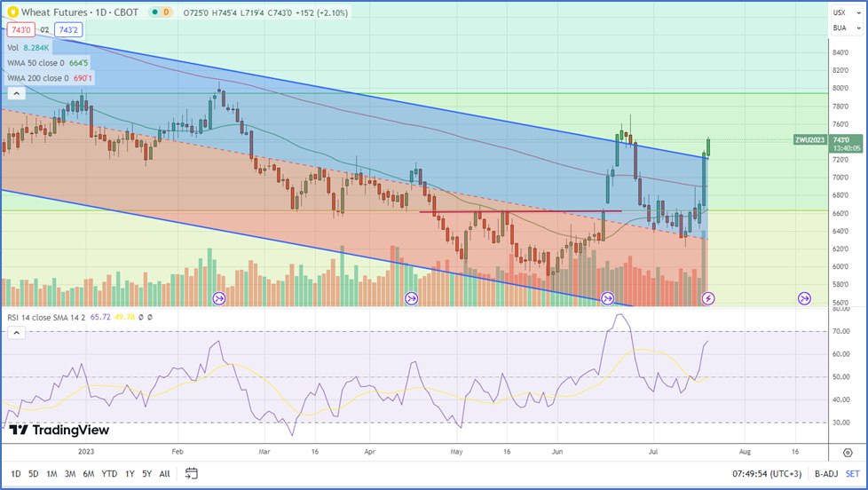Select the 1M time range
Image resolution: width=868 pixels, height=490 pixels.
[x=51, y=474]
